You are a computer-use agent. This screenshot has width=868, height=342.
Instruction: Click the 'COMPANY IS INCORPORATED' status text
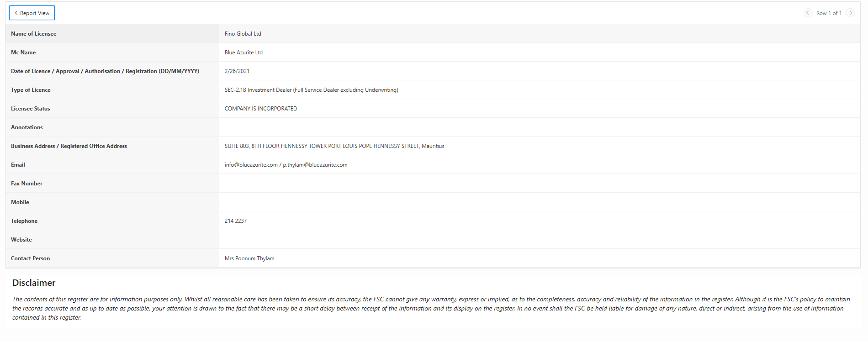click(x=260, y=109)
